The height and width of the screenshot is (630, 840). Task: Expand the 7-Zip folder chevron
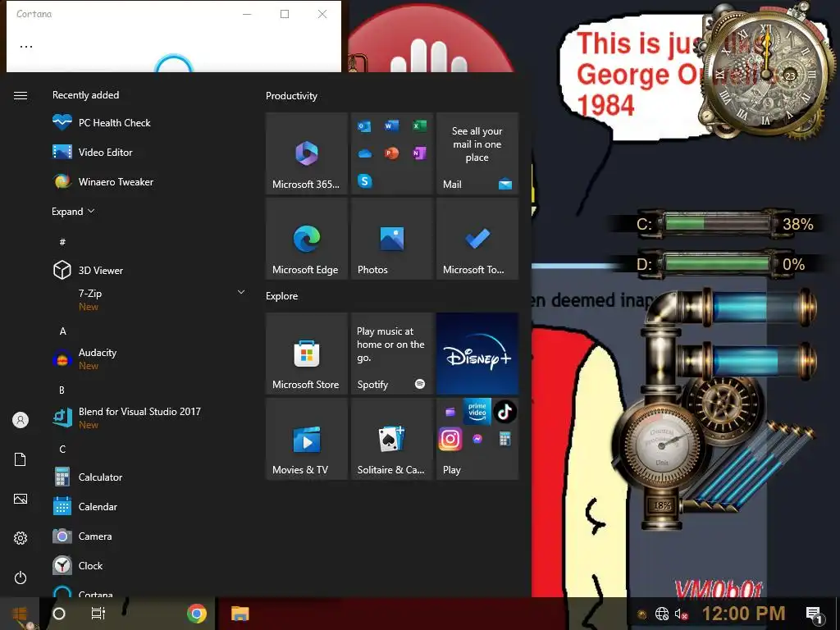point(241,292)
